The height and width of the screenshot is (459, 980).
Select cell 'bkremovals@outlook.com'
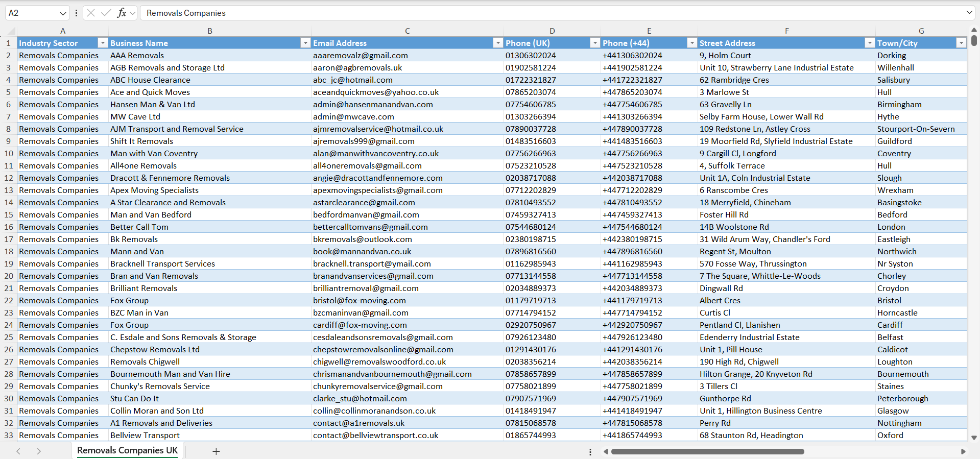pyautogui.click(x=408, y=239)
